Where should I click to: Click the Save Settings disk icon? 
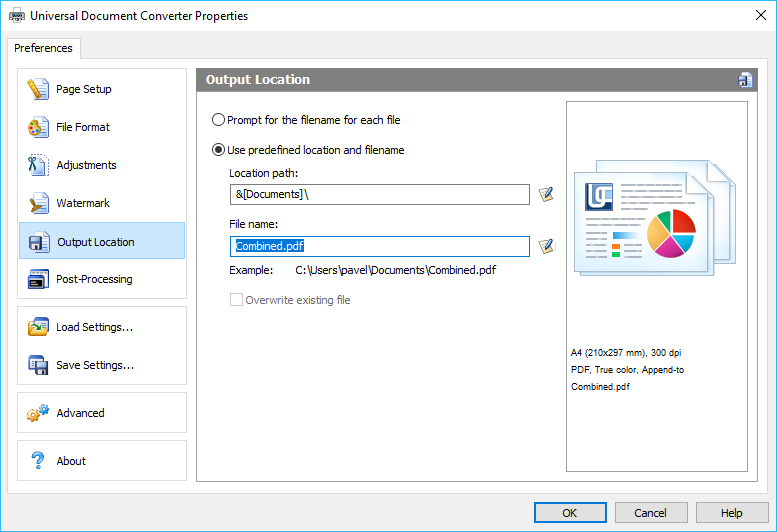39,365
